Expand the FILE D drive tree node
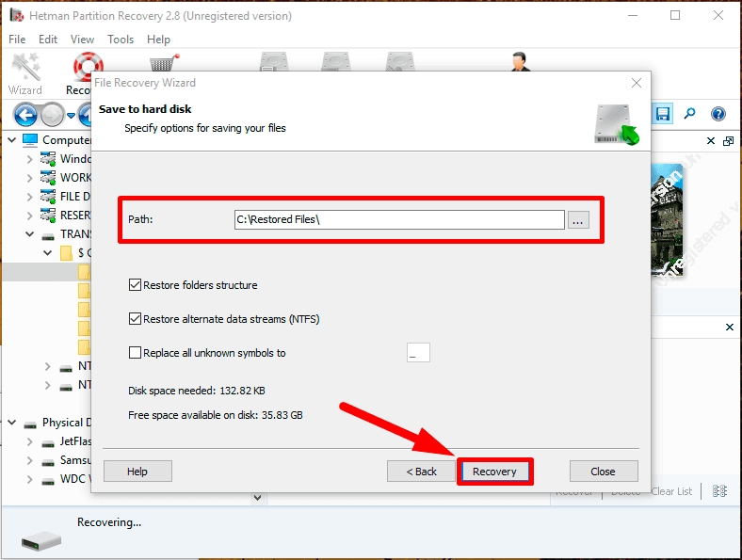 30,197
